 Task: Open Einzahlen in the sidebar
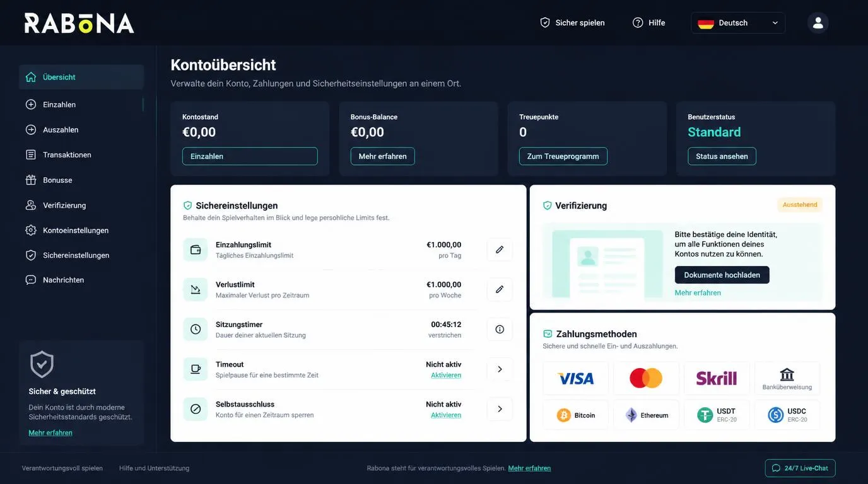(x=81, y=105)
